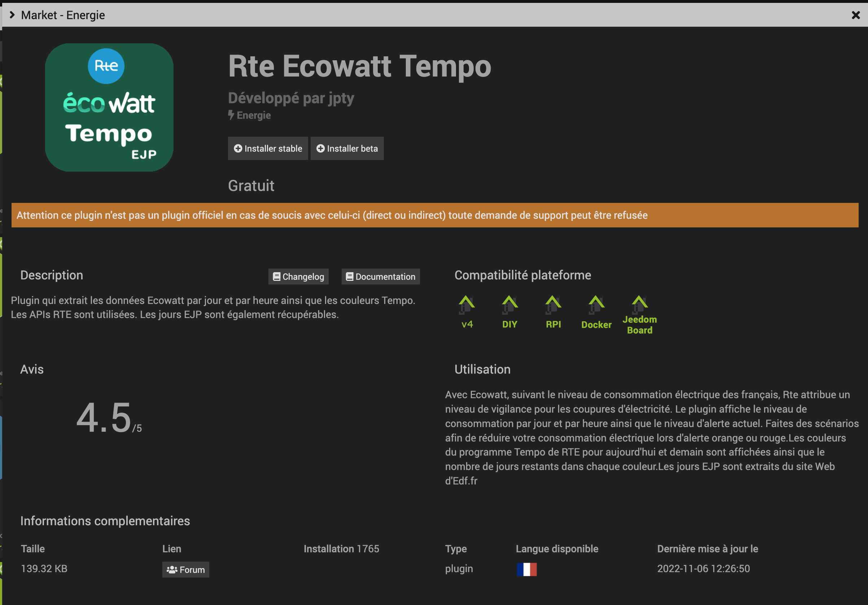868x605 pixels.
Task: Click the 'Dernière mise à jour le' label
Action: click(708, 549)
